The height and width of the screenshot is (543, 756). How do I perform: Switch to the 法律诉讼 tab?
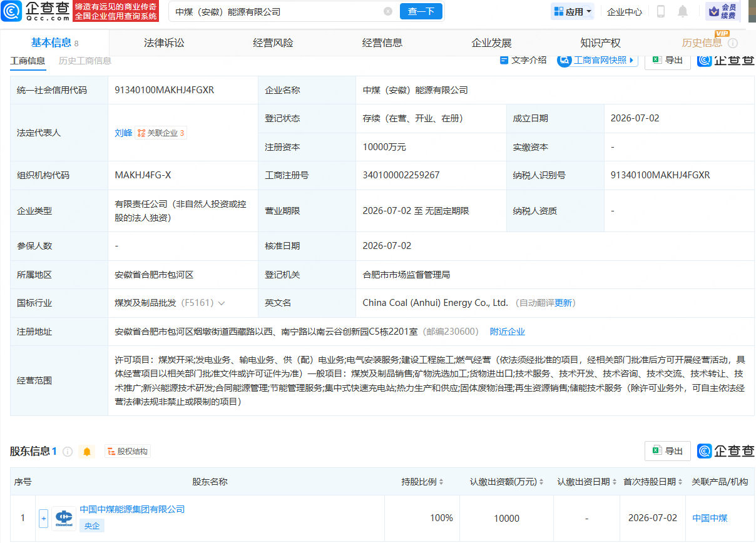tap(164, 43)
